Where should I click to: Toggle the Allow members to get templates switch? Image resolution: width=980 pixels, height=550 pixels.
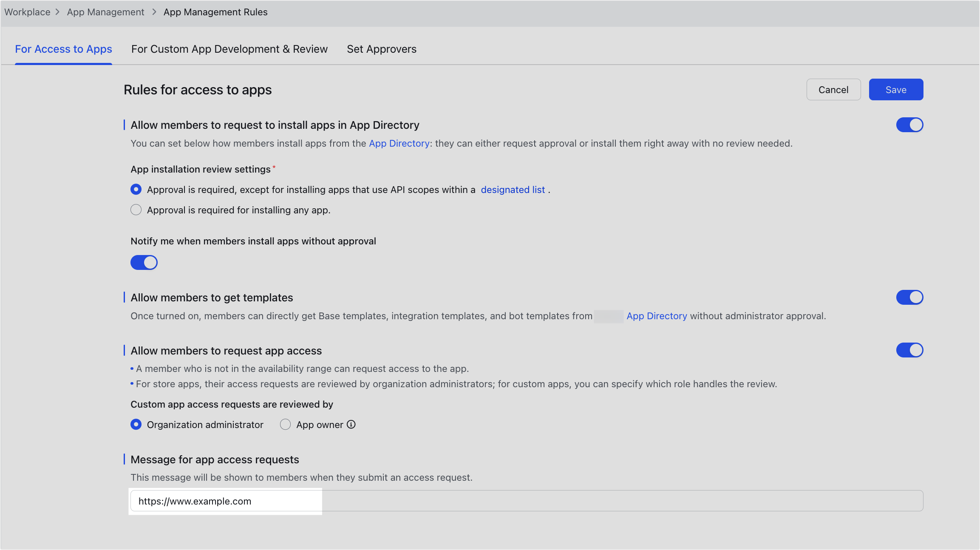pos(909,298)
